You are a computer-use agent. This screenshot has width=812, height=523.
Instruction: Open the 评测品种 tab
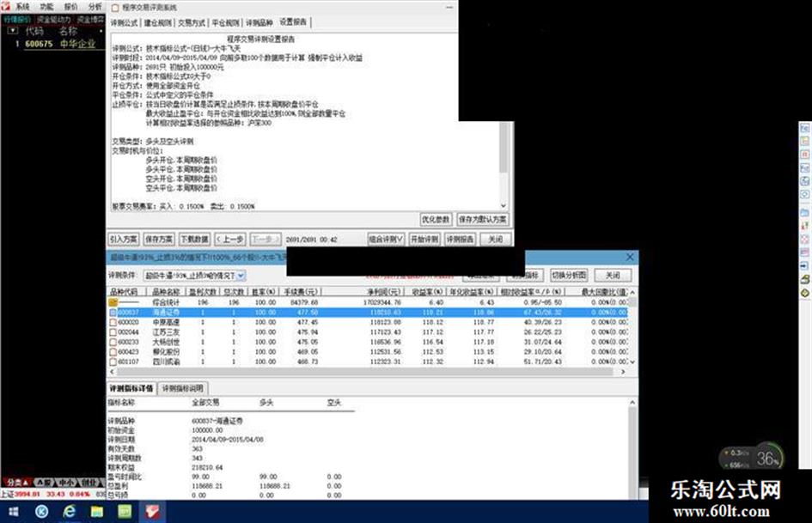point(259,23)
